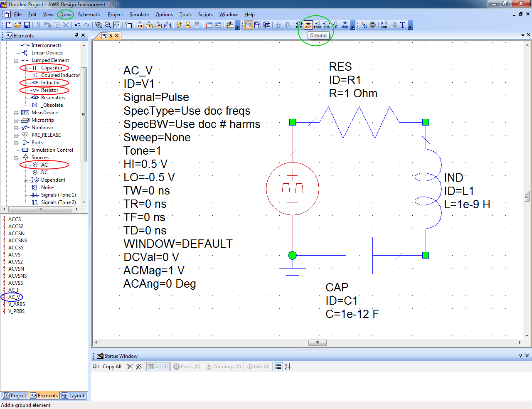Screen dimensions: 532x409
Task: Select the Zoom In magnifier tool
Action: click(99, 25)
